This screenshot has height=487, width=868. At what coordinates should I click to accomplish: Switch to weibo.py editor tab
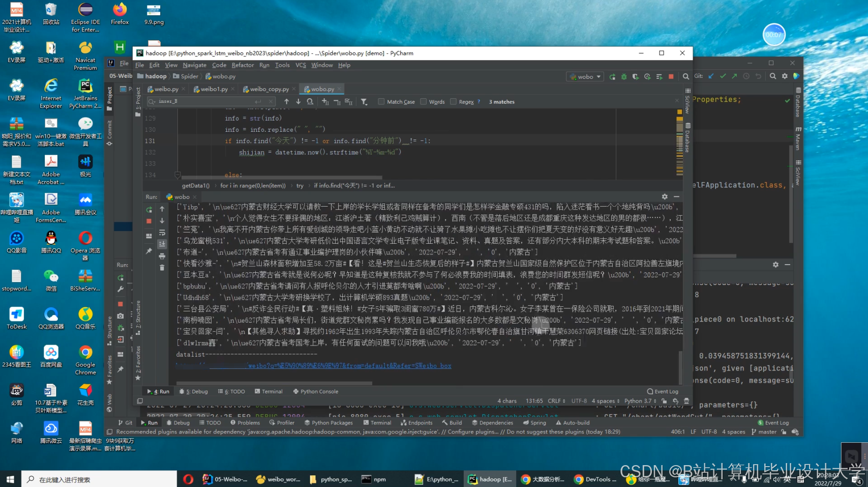pos(166,89)
